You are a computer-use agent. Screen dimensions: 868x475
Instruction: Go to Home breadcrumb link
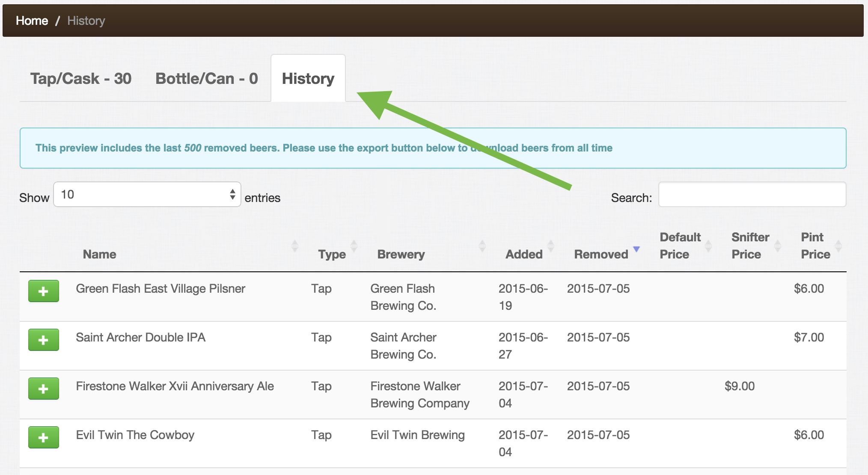32,21
